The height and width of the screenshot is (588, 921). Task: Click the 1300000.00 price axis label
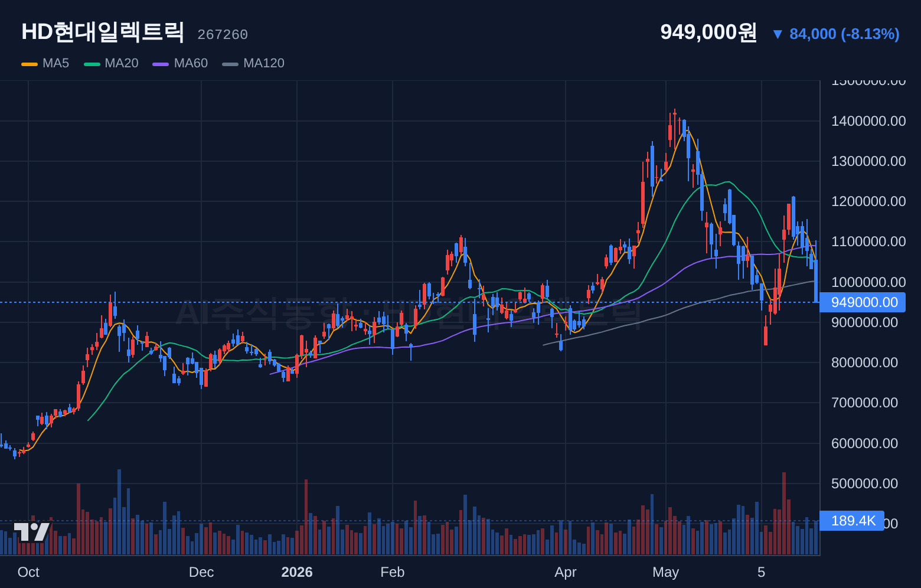tap(868, 161)
